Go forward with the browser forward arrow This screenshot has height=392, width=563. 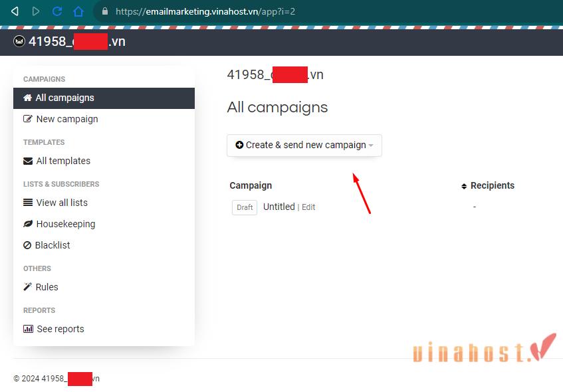(x=35, y=11)
